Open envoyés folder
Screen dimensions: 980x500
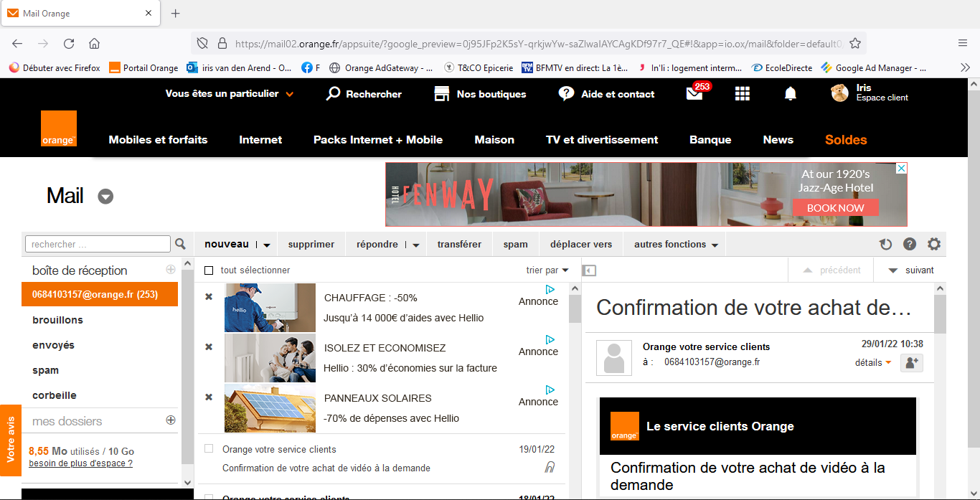tap(54, 345)
